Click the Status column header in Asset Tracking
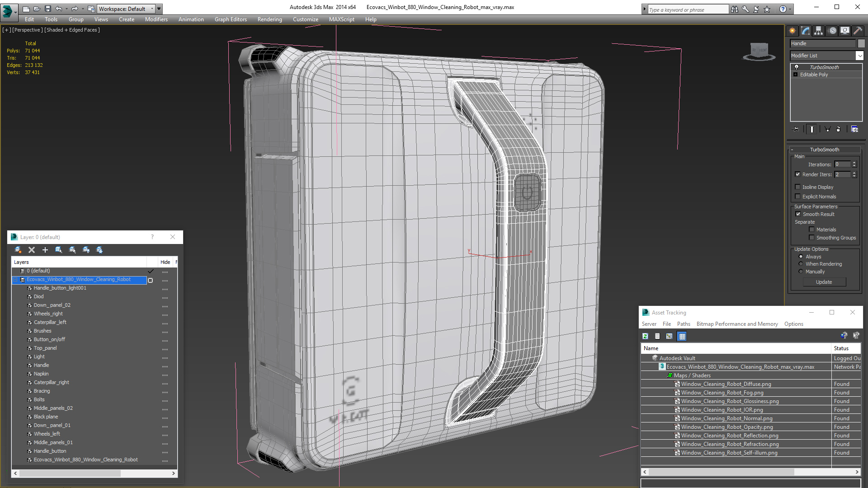Screen dimensions: 868x488 click(x=845, y=348)
